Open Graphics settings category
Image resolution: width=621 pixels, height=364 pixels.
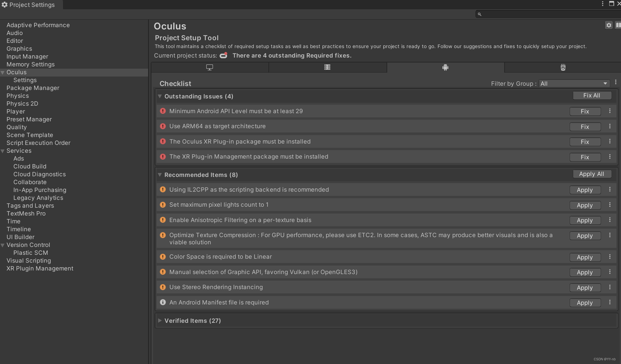(19, 49)
